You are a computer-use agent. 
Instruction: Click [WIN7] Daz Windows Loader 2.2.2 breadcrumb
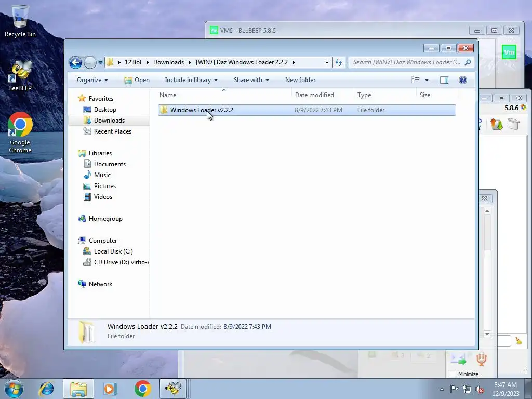(x=242, y=62)
